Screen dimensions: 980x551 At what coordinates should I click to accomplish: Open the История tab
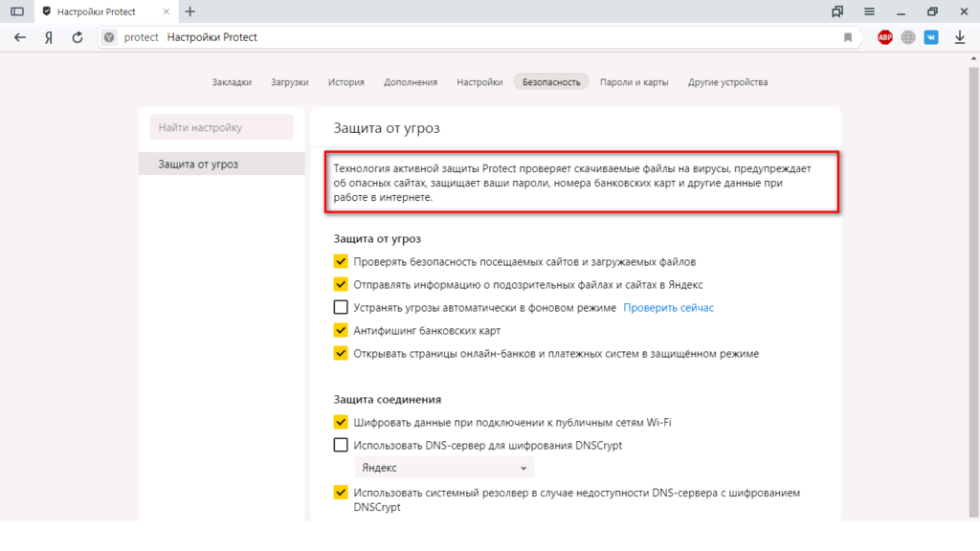coord(346,82)
